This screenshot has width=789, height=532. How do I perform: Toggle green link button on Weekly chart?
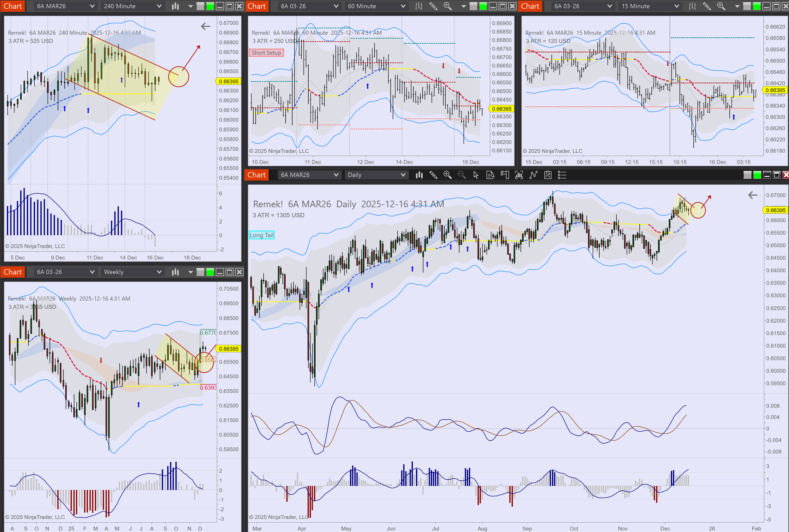point(210,272)
